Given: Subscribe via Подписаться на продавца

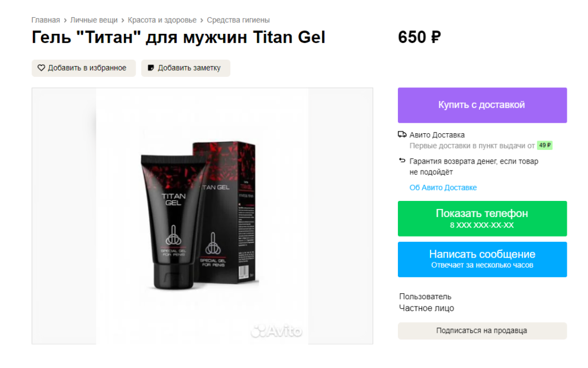Looking at the screenshot, I should pyautogui.click(x=482, y=331).
